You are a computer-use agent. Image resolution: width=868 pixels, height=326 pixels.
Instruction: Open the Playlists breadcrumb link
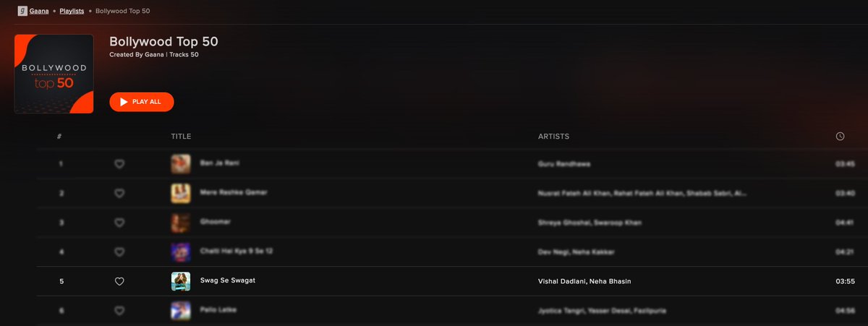[71, 12]
